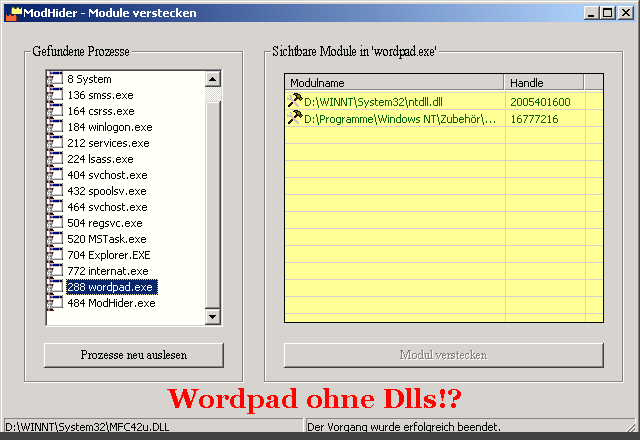Click the status bar MFC42u.DLL path

(87, 427)
